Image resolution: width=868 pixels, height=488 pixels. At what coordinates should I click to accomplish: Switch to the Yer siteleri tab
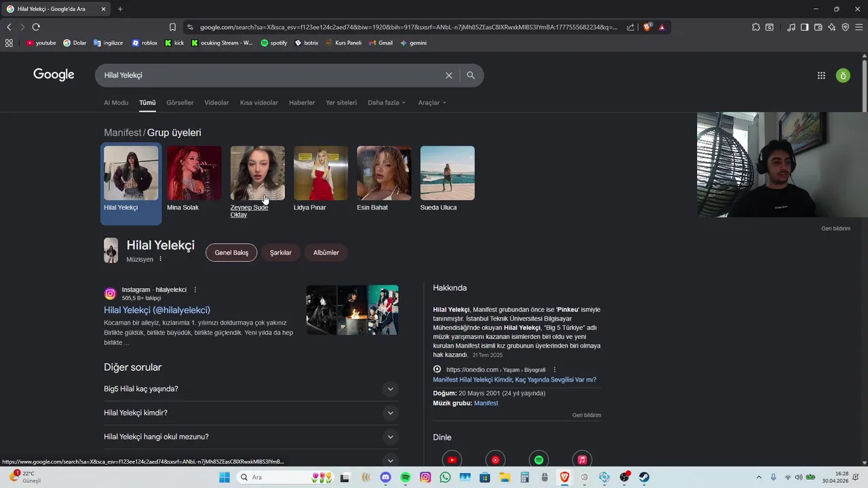click(x=341, y=102)
